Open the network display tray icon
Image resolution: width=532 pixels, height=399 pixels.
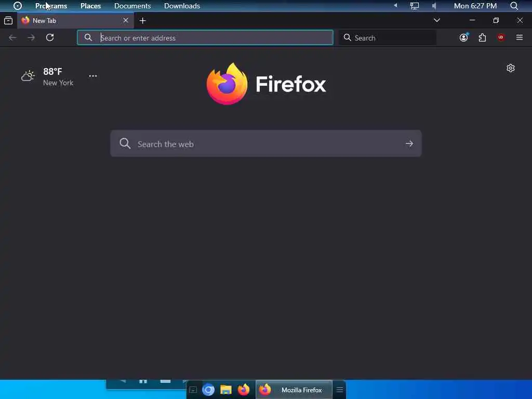pyautogui.click(x=414, y=6)
